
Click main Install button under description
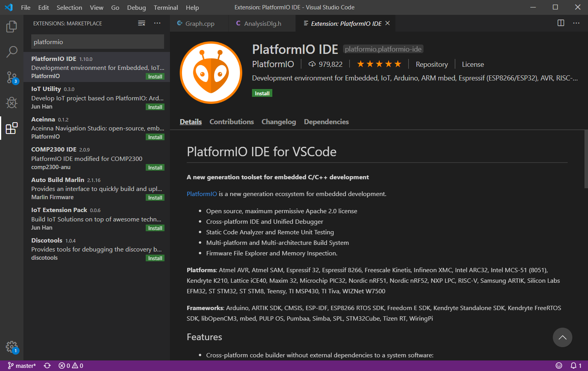(262, 93)
